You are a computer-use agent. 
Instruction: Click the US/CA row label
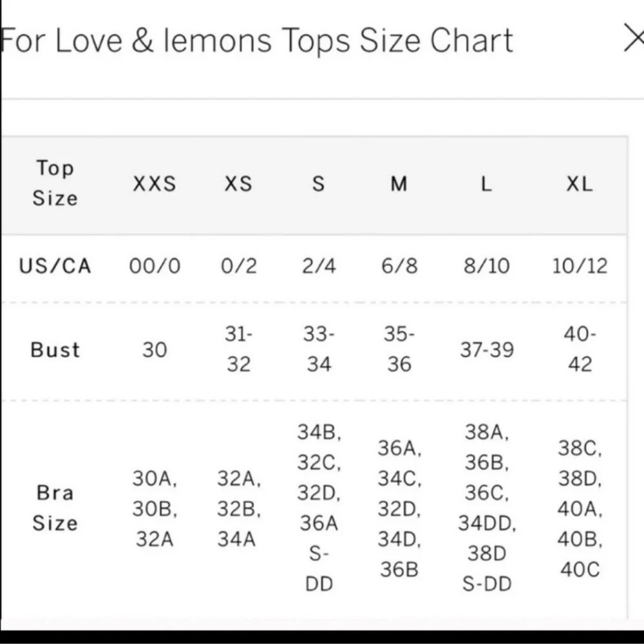pos(55,266)
